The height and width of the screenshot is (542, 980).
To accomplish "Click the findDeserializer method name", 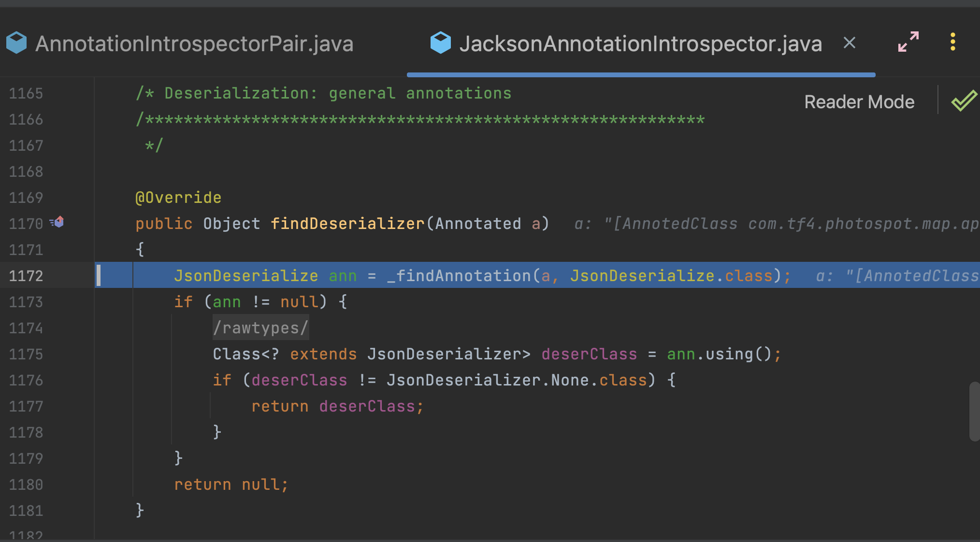I will pyautogui.click(x=347, y=224).
